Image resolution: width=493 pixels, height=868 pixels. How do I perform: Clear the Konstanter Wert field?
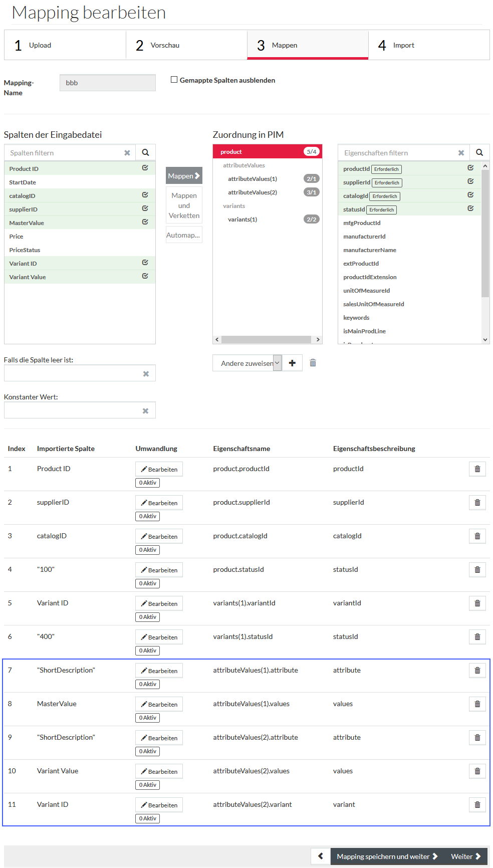[145, 410]
